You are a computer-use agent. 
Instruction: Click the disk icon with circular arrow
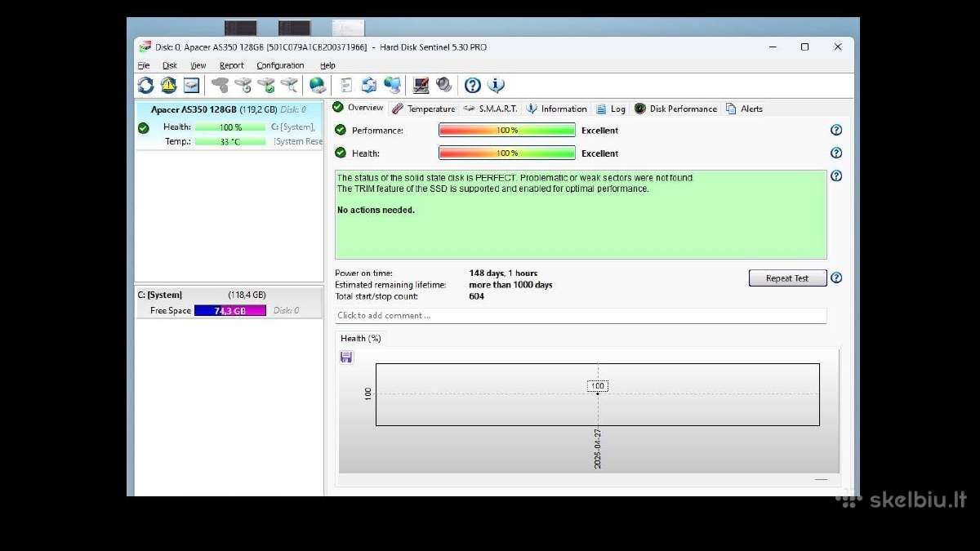coord(243,85)
